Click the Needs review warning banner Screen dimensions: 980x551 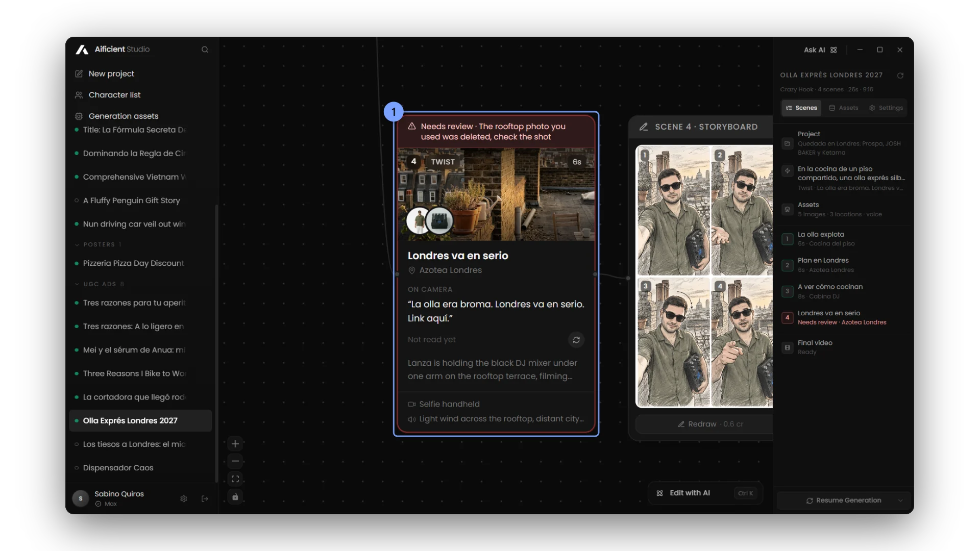click(496, 132)
